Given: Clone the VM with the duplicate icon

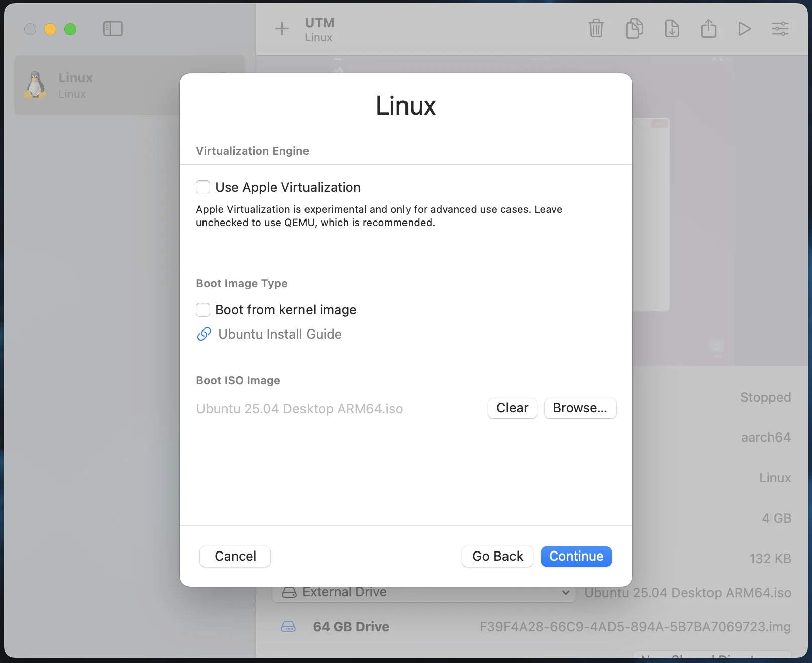Looking at the screenshot, I should (634, 28).
